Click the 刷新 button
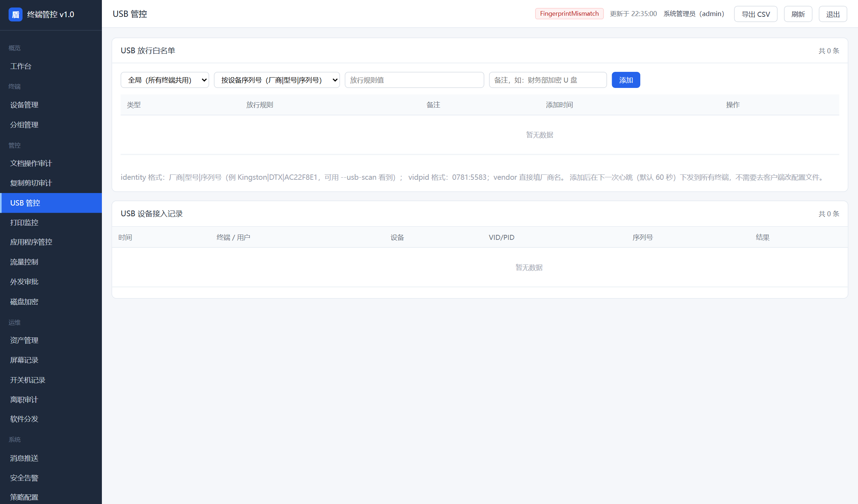The image size is (858, 504). (798, 14)
